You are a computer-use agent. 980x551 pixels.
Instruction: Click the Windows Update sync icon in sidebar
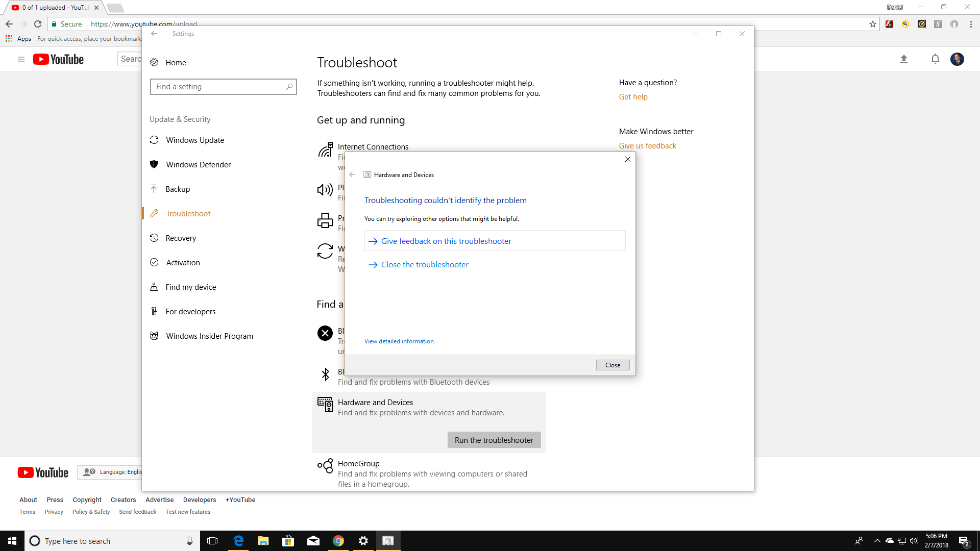point(154,140)
